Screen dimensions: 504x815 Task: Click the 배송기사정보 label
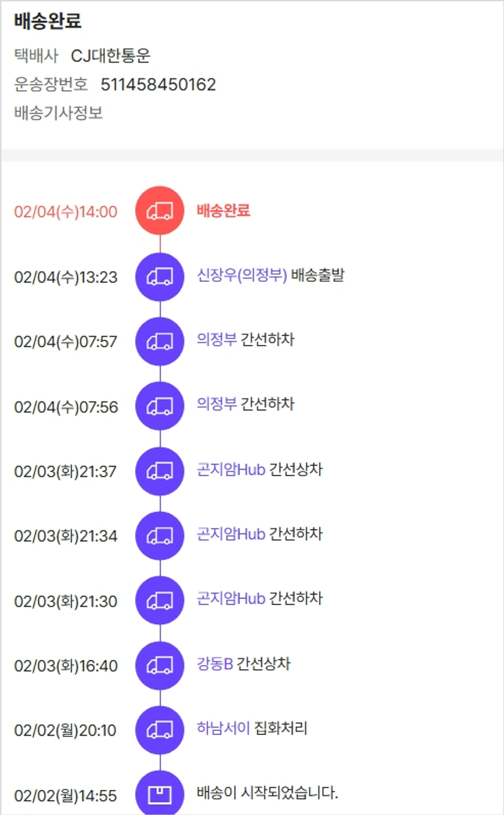coord(58,113)
